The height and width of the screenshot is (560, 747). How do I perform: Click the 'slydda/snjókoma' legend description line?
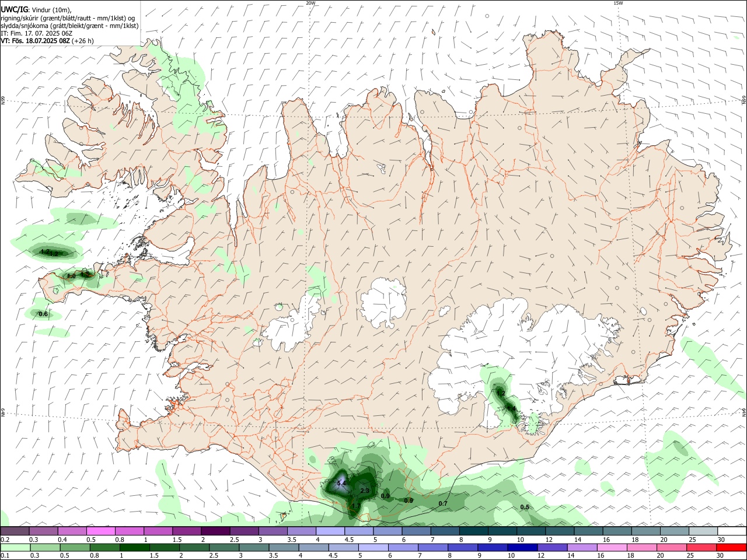[x=69, y=26]
